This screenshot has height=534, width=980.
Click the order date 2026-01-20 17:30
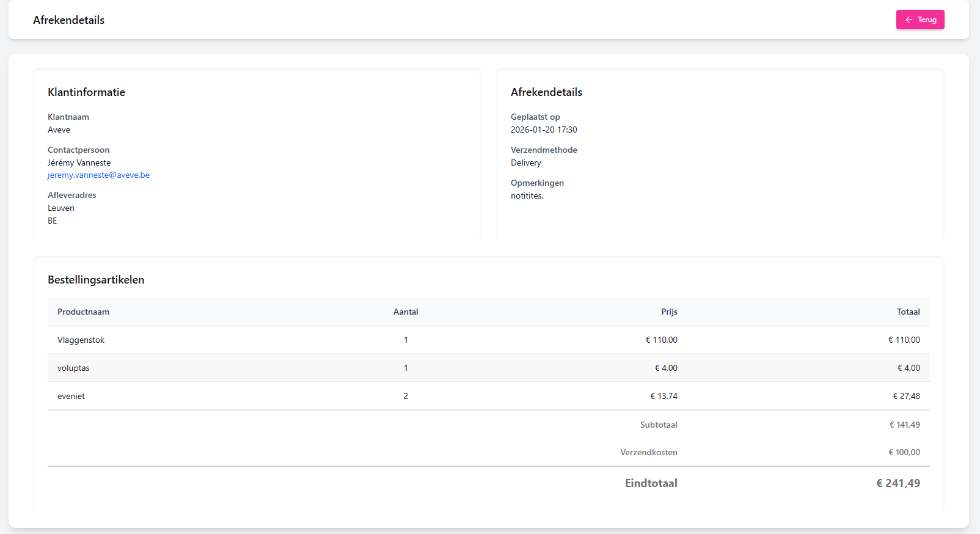[544, 130]
